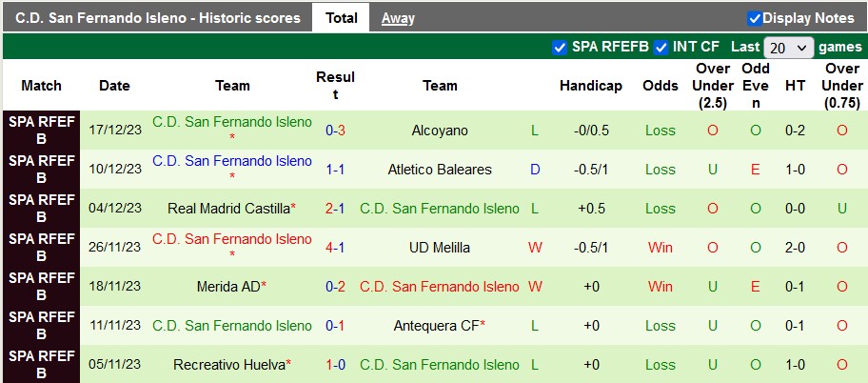This screenshot has width=868, height=383.
Task: Open the Last games count dropdown
Action: point(789,48)
